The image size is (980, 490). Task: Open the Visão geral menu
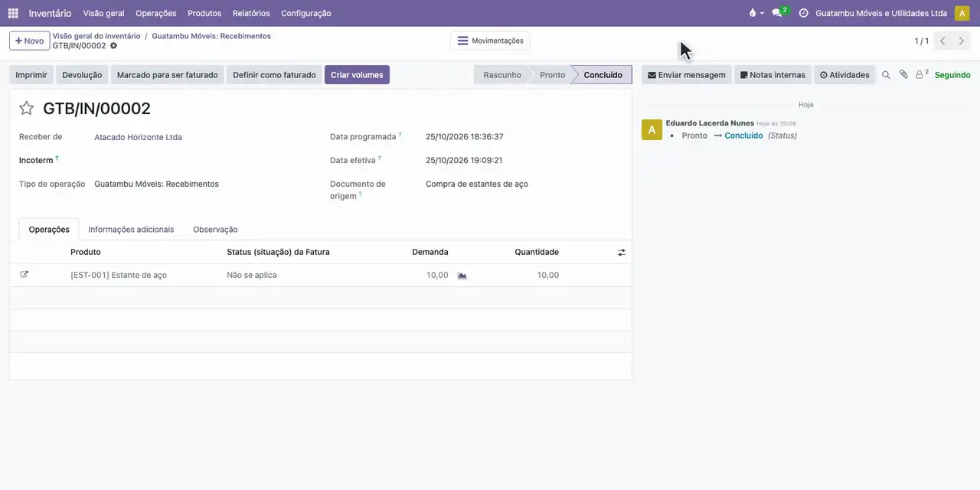(x=103, y=13)
